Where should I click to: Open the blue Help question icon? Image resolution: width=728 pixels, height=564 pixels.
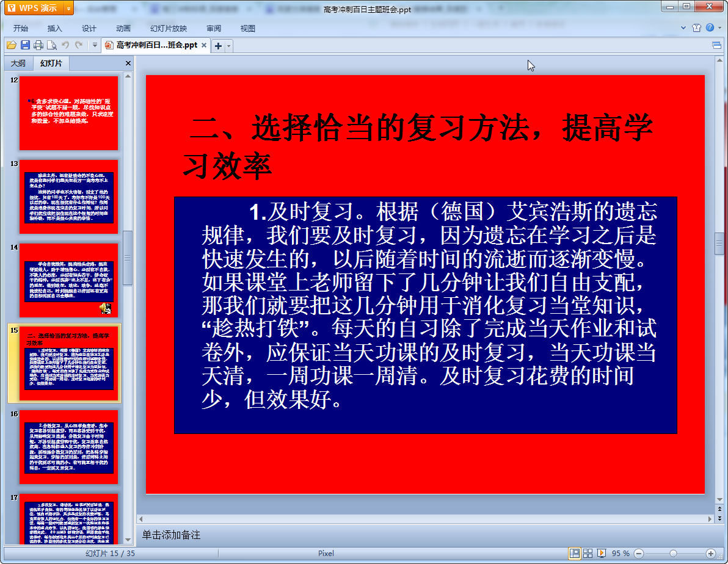pyautogui.click(x=710, y=27)
